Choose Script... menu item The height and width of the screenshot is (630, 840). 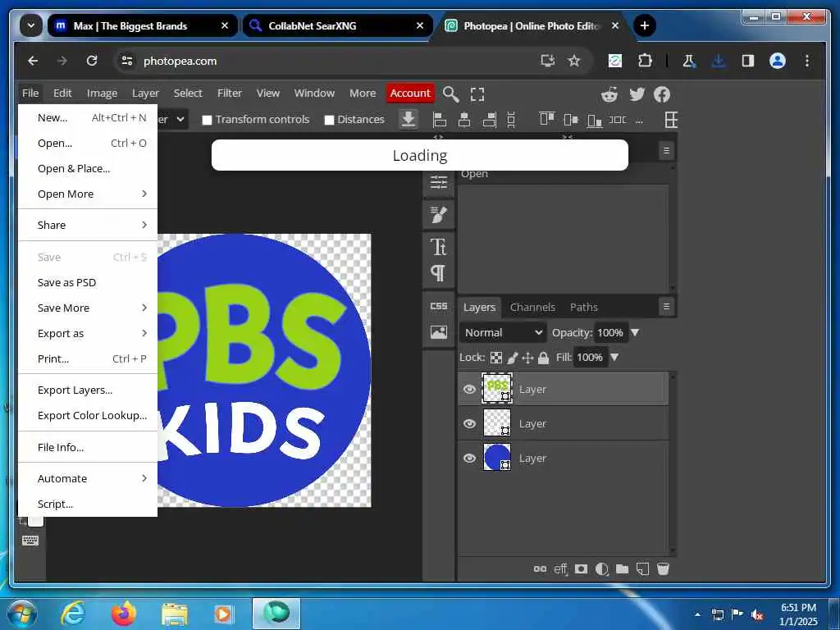(88, 504)
